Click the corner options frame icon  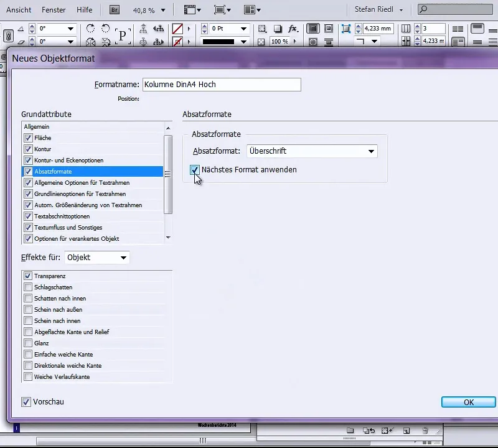[346, 29]
